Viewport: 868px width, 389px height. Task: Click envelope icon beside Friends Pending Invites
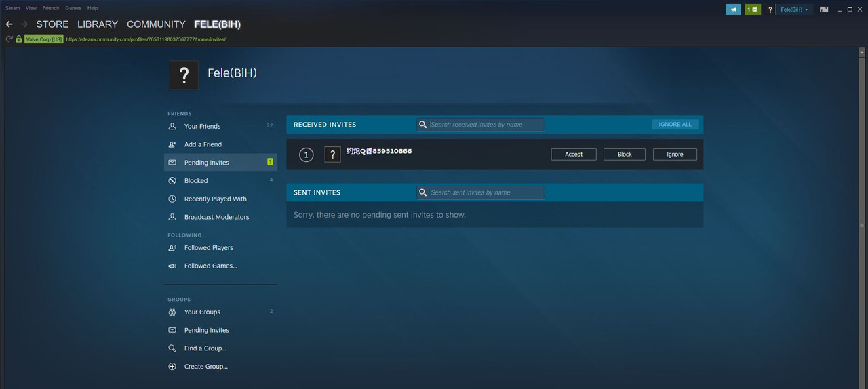pyautogui.click(x=172, y=163)
